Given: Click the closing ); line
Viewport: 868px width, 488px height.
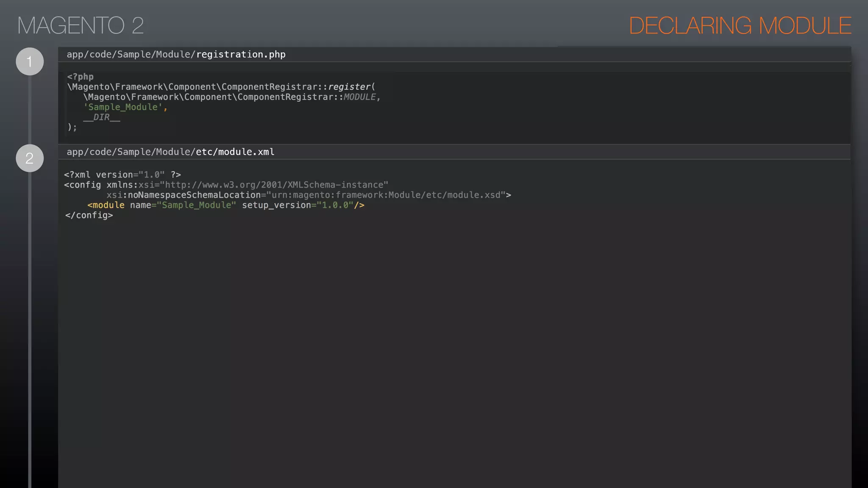Looking at the screenshot, I should coord(72,127).
